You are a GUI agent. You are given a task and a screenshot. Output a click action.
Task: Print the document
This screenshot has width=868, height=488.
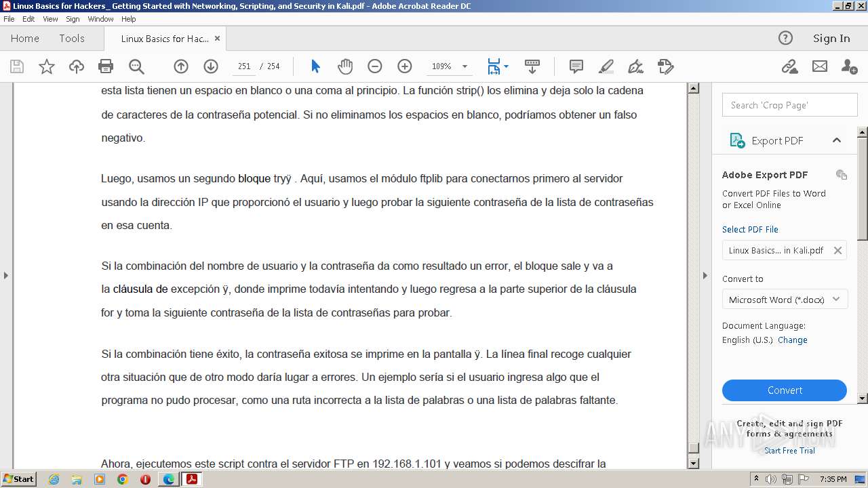pyautogui.click(x=106, y=66)
